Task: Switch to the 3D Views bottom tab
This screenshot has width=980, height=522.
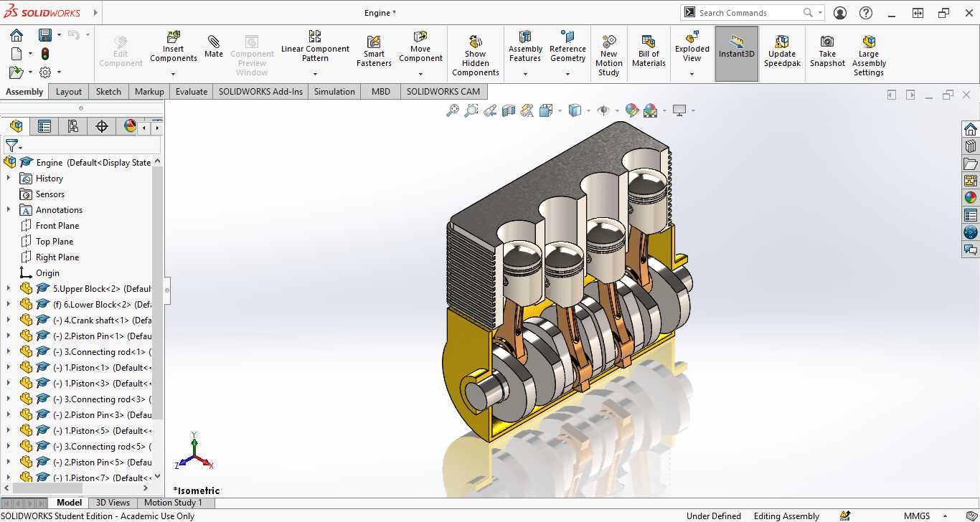Action: tap(113, 503)
